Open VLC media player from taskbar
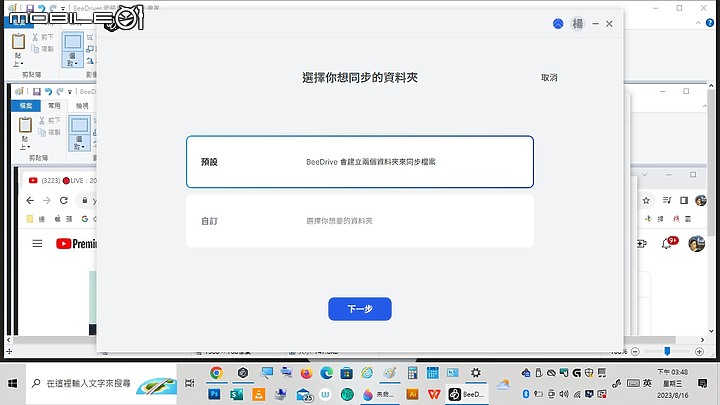This screenshot has width=720, height=405. (259, 394)
